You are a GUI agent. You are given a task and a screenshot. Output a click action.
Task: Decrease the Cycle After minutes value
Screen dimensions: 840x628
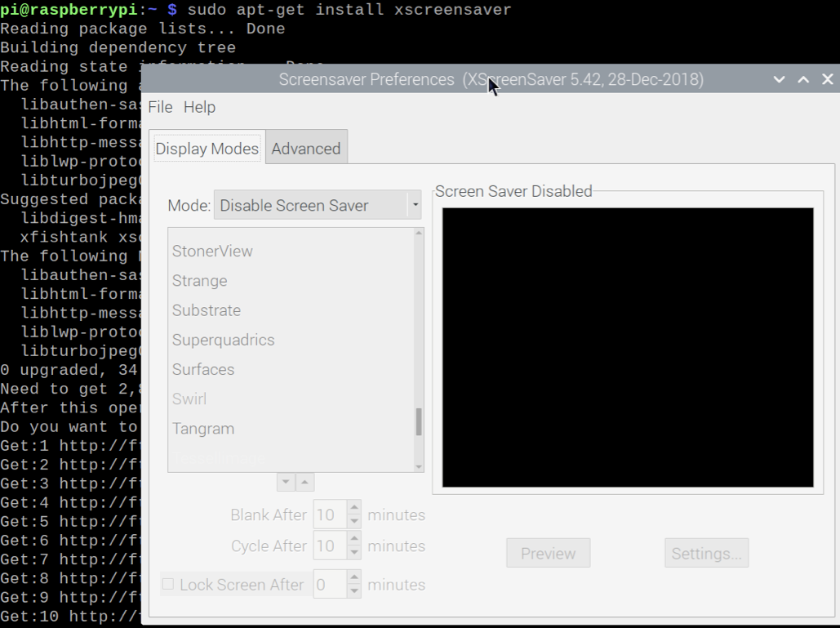pyautogui.click(x=354, y=552)
